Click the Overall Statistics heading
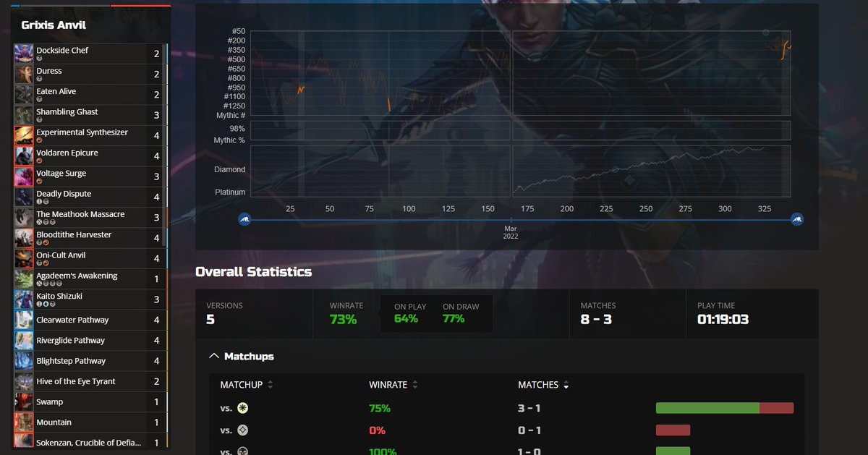The image size is (868, 455). [253, 272]
